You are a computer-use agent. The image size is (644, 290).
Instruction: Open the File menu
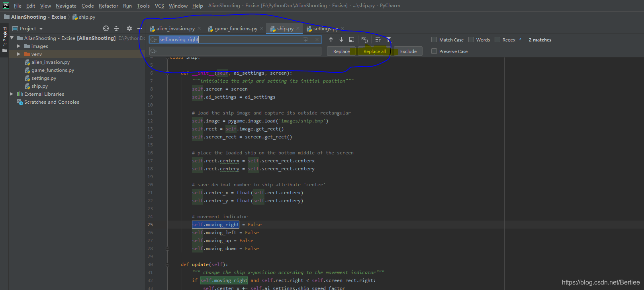[18, 6]
